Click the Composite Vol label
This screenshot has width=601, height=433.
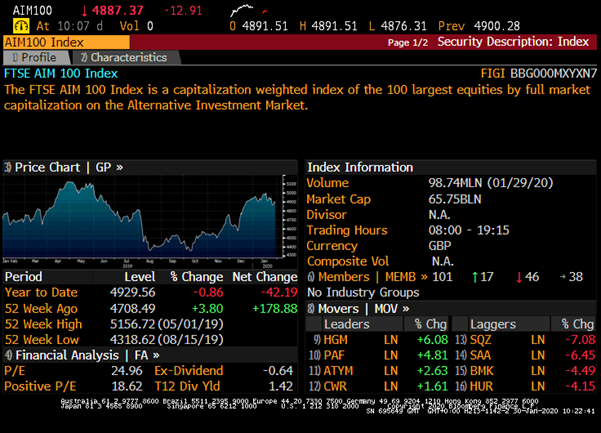click(348, 261)
